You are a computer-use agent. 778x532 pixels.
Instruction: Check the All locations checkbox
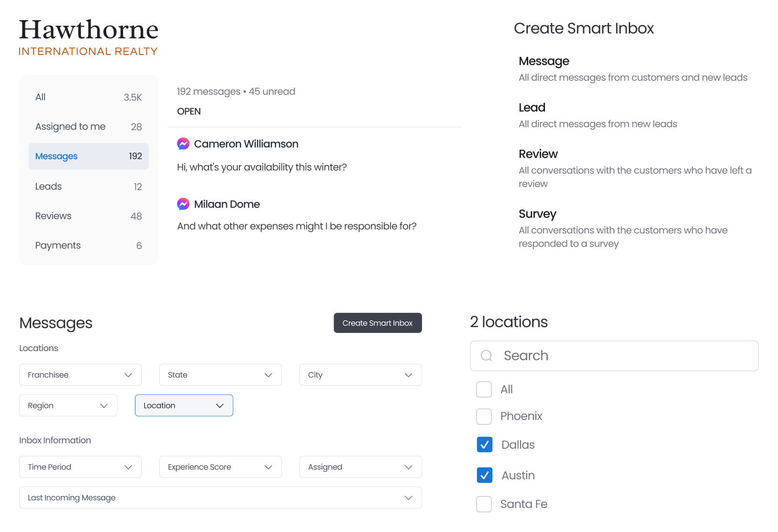(x=484, y=389)
